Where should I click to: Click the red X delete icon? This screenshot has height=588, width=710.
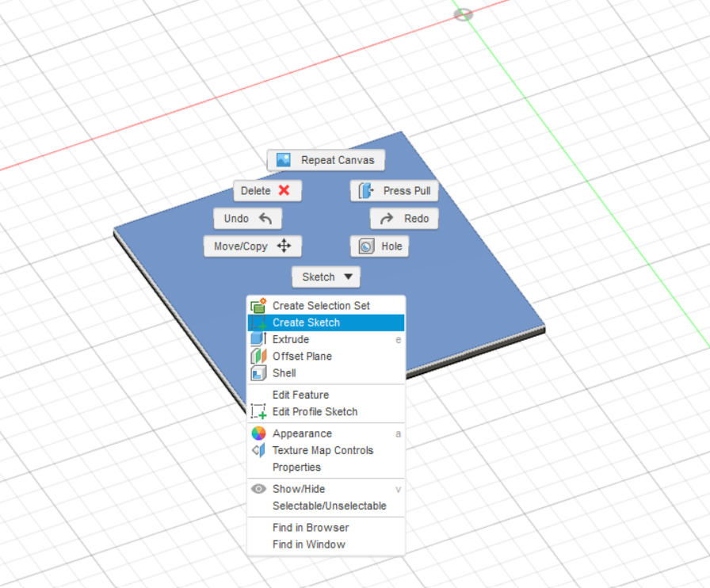(x=284, y=190)
